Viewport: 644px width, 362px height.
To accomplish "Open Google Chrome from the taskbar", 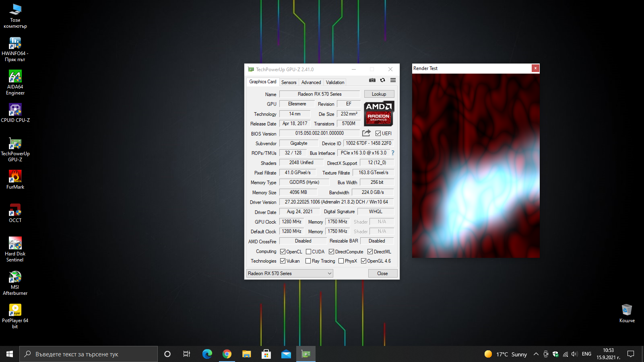I will pyautogui.click(x=227, y=354).
